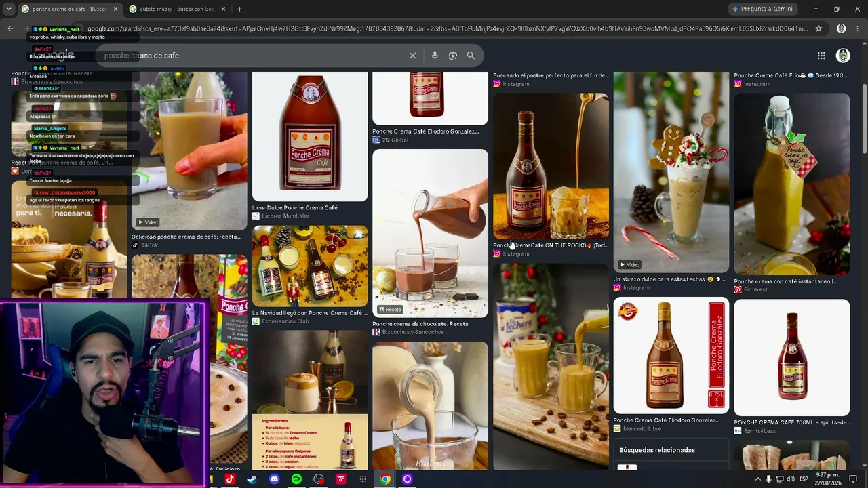The width and height of the screenshot is (868, 488).
Task: Close the 'ponche crema de cafe' tab
Action: click(115, 9)
